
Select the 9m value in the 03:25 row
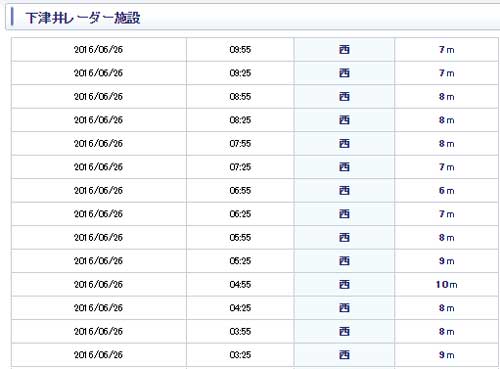446,355
